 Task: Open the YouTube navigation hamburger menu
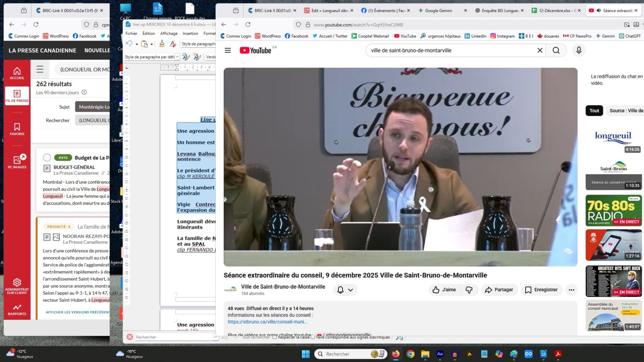tap(228, 50)
